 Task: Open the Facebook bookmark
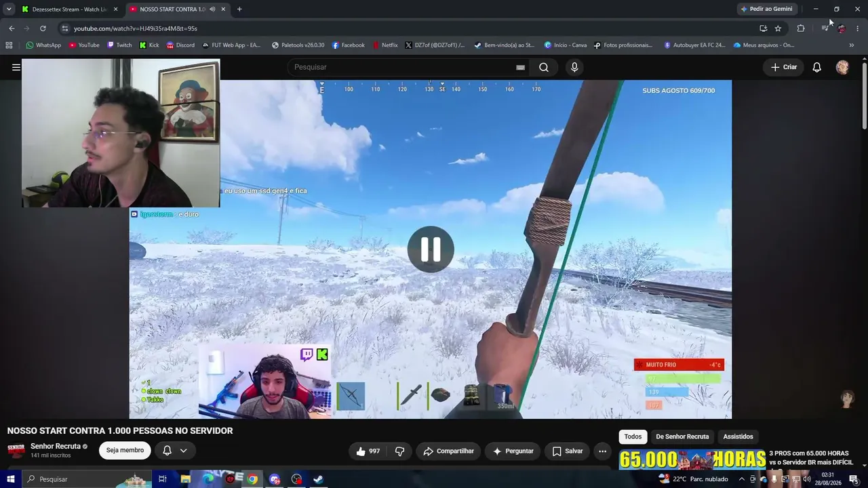tap(348, 45)
